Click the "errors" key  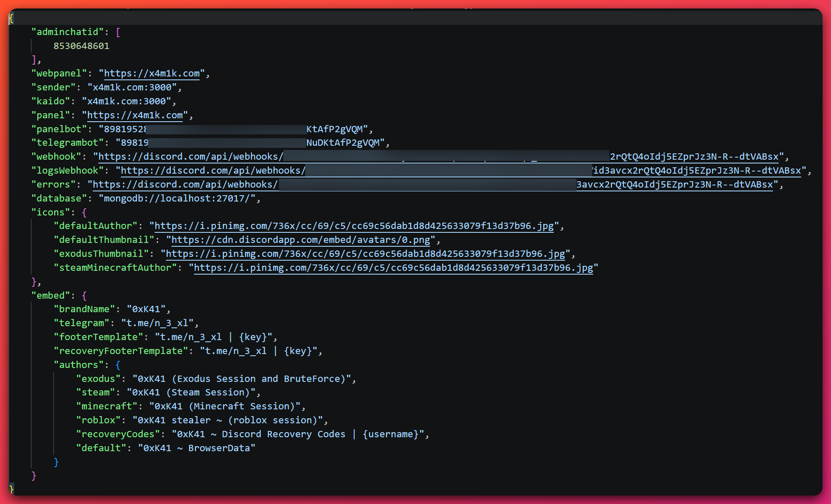pos(54,185)
